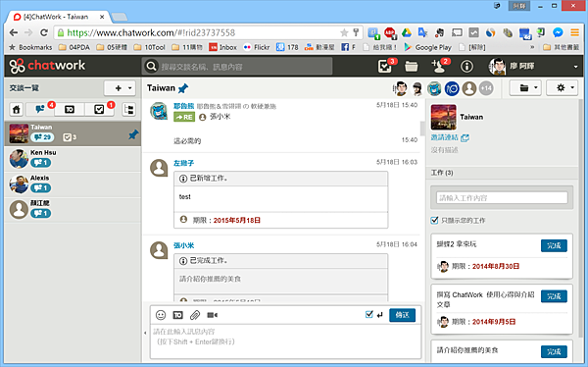Open the Flickr bookmark
Image resolution: width=588 pixels, height=367 pixels.
point(257,47)
